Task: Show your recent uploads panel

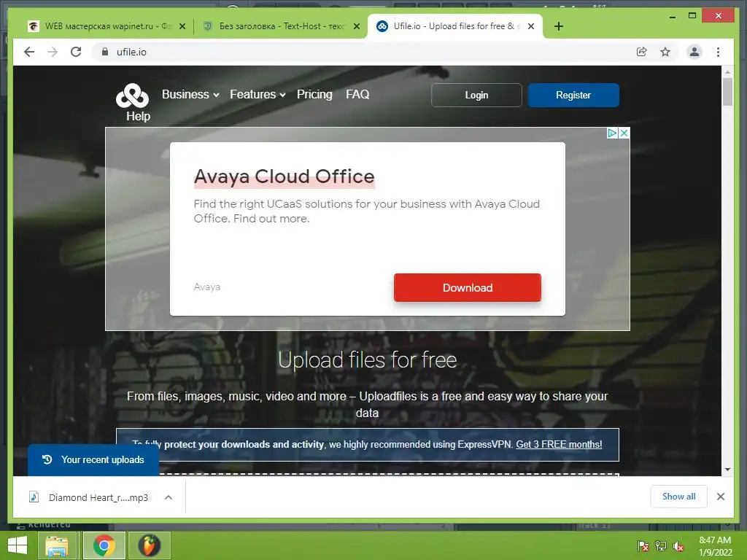Action: [93, 460]
